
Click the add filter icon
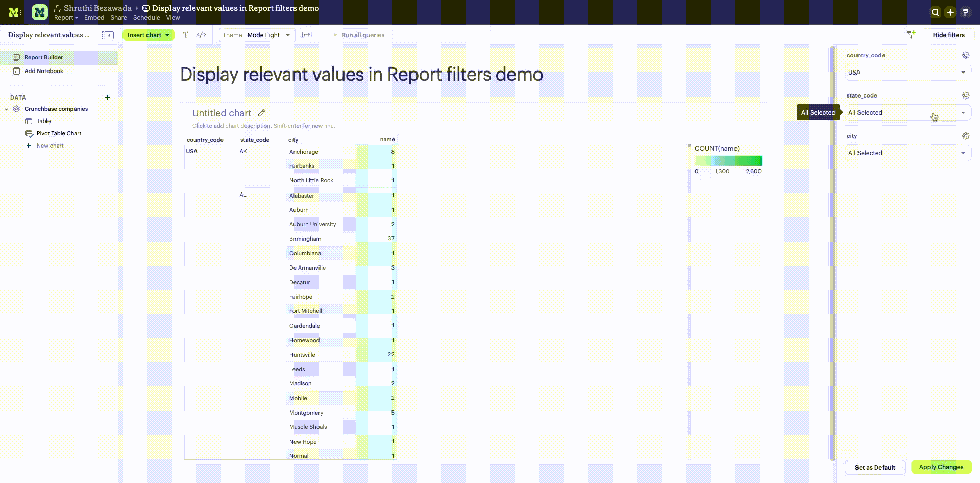coord(911,35)
